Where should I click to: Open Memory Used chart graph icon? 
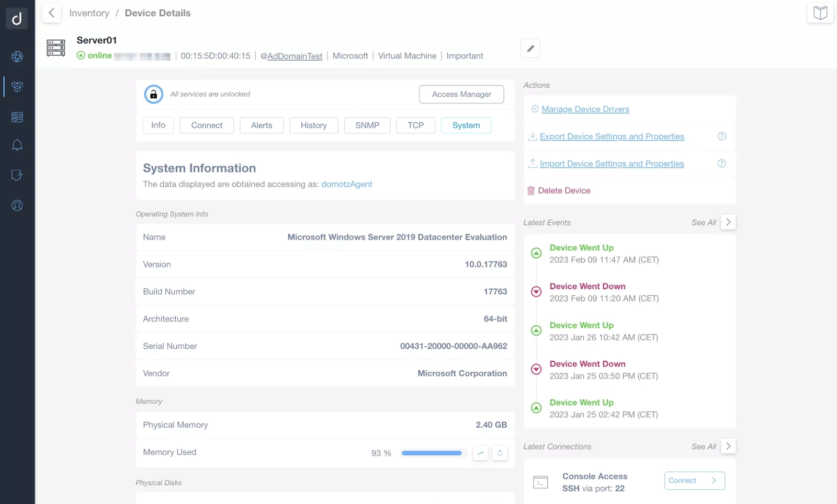(480, 453)
